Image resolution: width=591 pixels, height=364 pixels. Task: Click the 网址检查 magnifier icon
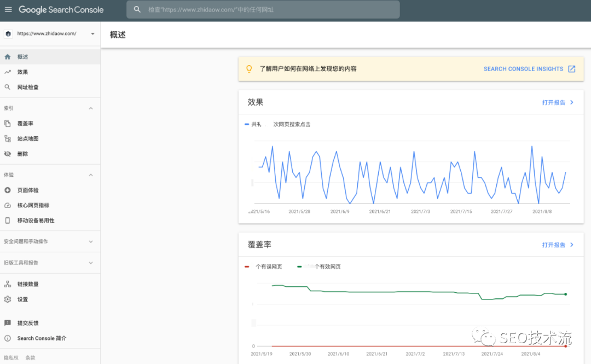(x=8, y=87)
